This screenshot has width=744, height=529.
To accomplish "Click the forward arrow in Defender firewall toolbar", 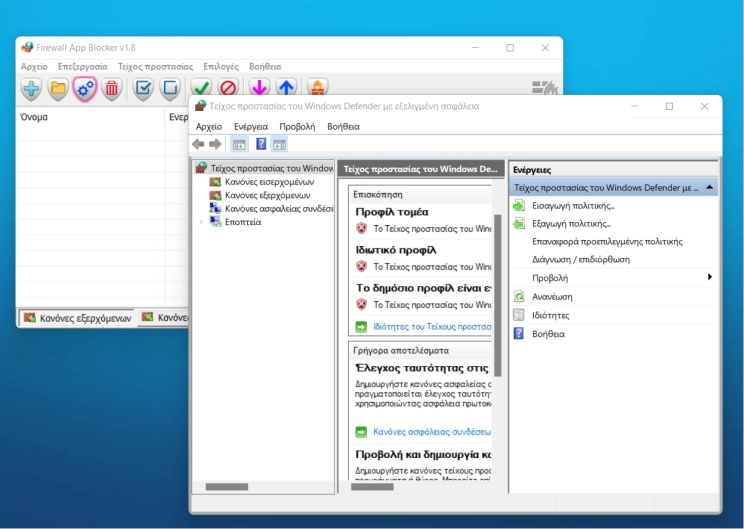I will click(215, 144).
